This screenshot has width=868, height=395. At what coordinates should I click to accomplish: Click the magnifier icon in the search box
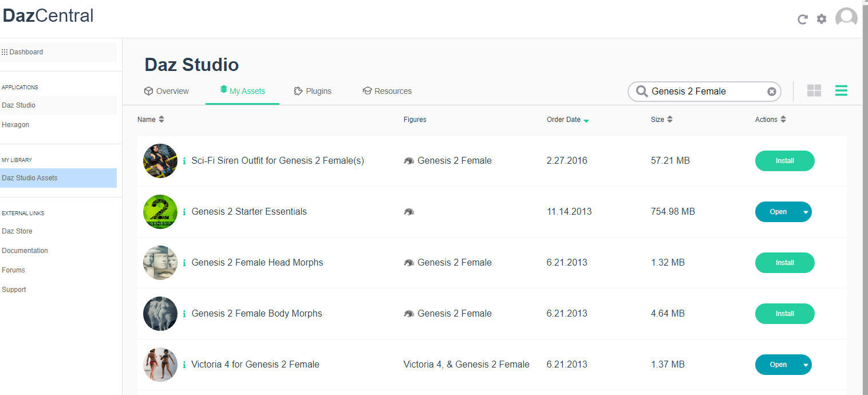pyautogui.click(x=642, y=92)
